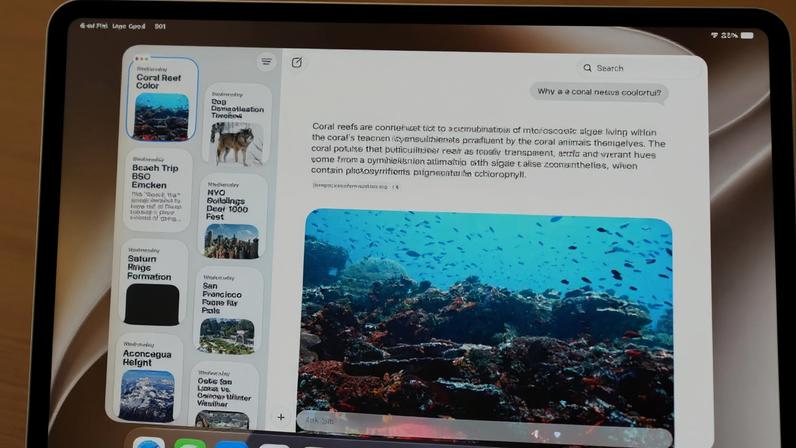This screenshot has width=796, height=448.
Task: Add a new item with plus icon
Action: 281,417
